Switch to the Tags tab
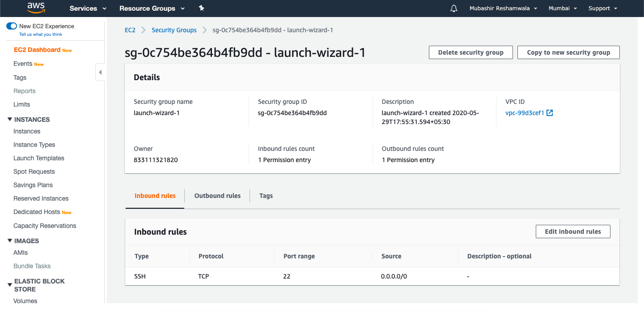The height and width of the screenshot is (313, 644). coord(266,196)
